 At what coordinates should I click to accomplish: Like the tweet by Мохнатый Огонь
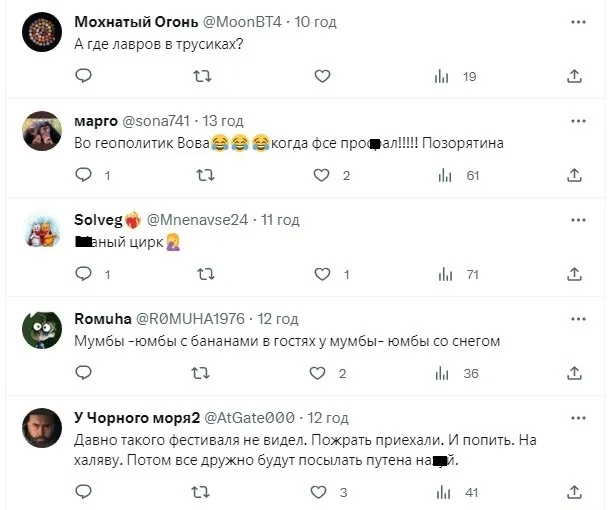click(x=321, y=76)
